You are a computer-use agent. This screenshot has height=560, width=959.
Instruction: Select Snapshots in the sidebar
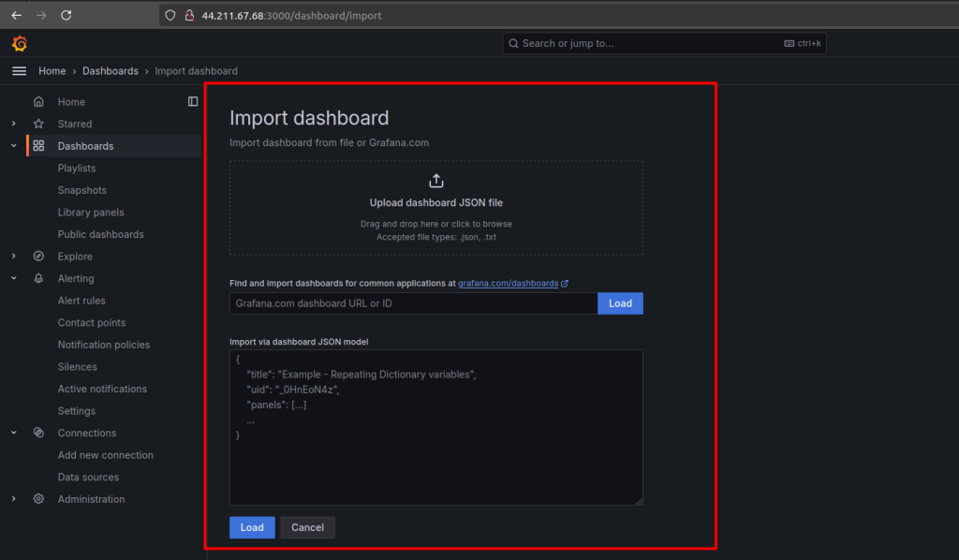click(81, 190)
